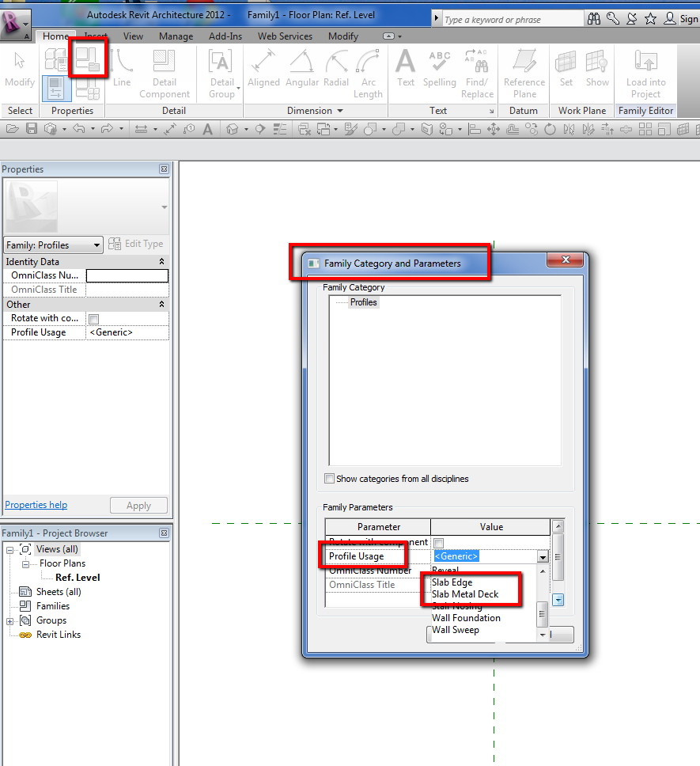Select Profiles in the Family Category list
This screenshot has height=766, width=700.
(x=363, y=302)
